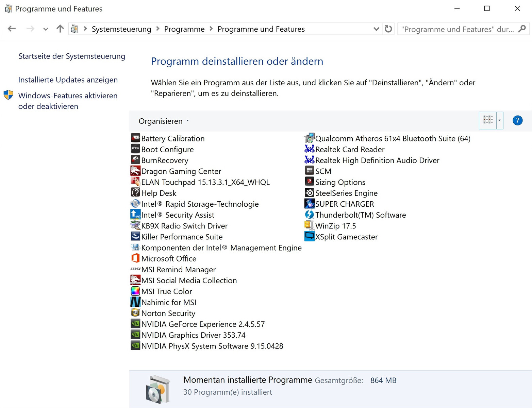Click the Killer Performance Suite icon
The height and width of the screenshot is (408, 532).
(x=135, y=236)
